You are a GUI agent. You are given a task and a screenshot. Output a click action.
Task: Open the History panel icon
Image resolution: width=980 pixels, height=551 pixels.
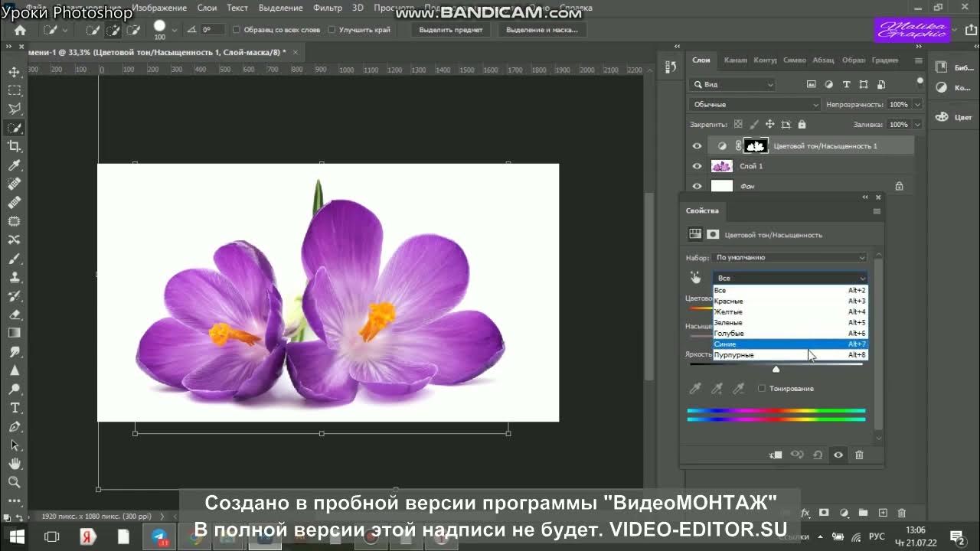(x=671, y=67)
